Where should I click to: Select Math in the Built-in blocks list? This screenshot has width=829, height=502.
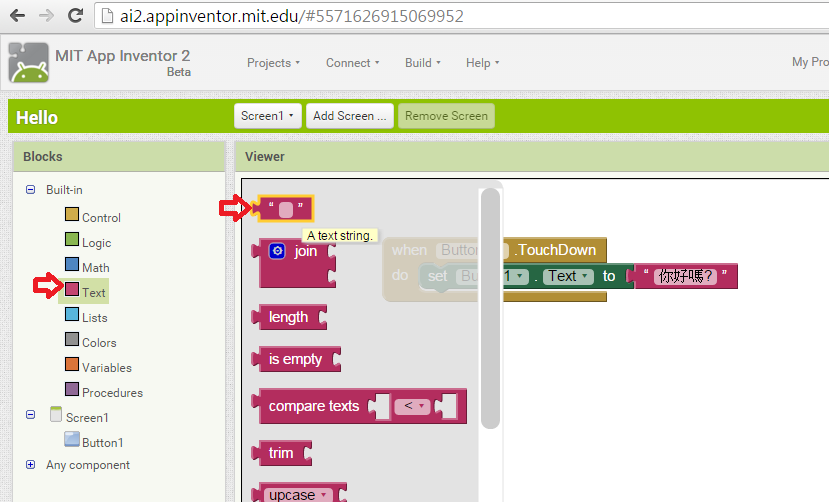point(96,268)
